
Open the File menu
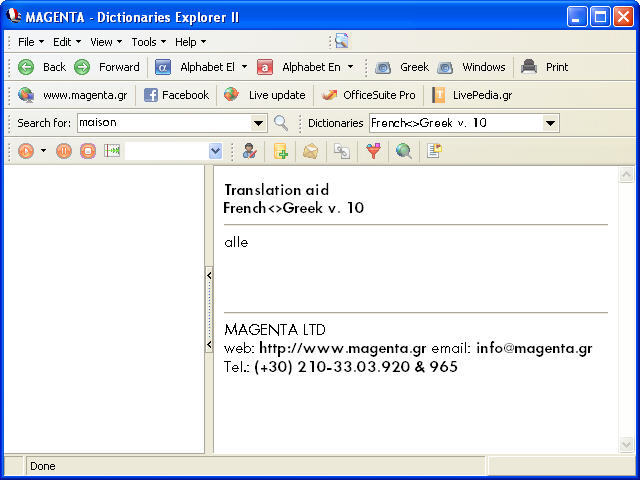(x=31, y=42)
